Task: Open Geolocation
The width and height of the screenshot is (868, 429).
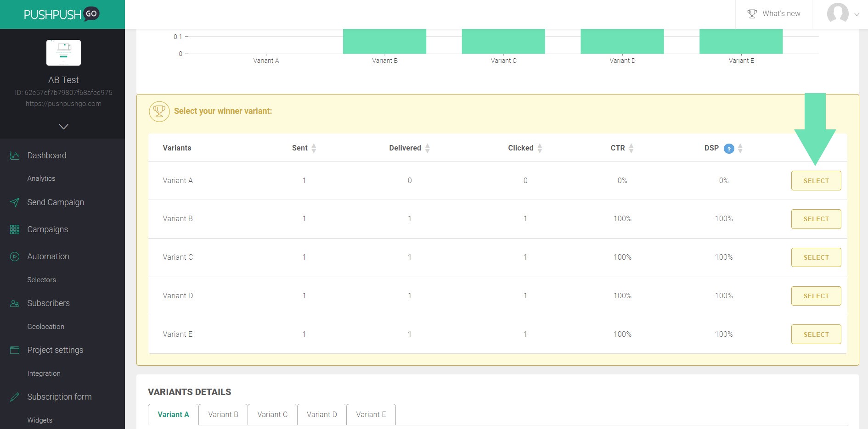Action: 46,327
